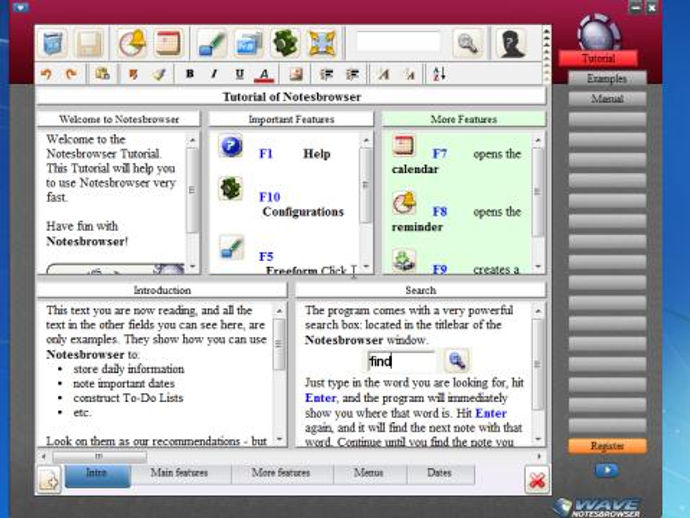This screenshot has height=518, width=690.
Task: Click the green More Features note header
Action: (464, 119)
